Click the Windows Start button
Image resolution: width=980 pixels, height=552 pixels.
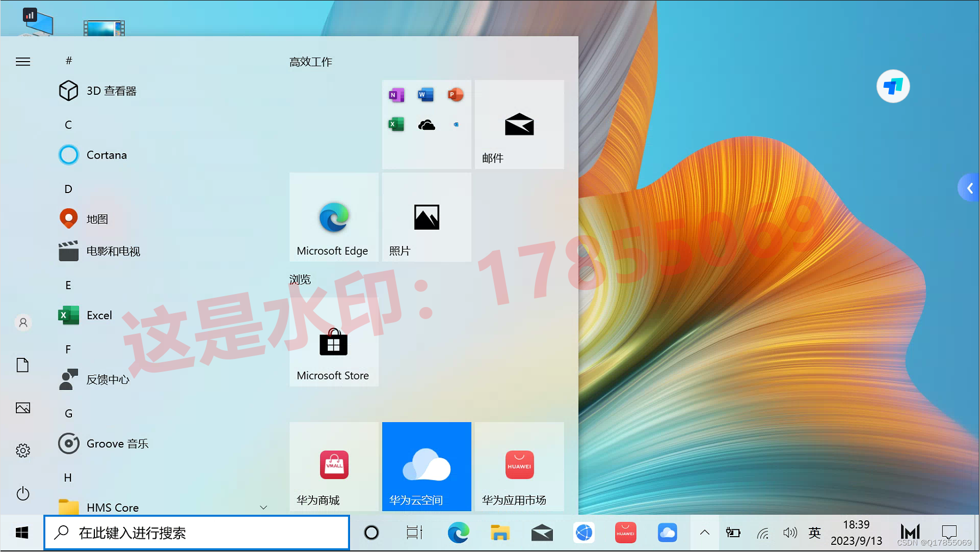point(22,533)
